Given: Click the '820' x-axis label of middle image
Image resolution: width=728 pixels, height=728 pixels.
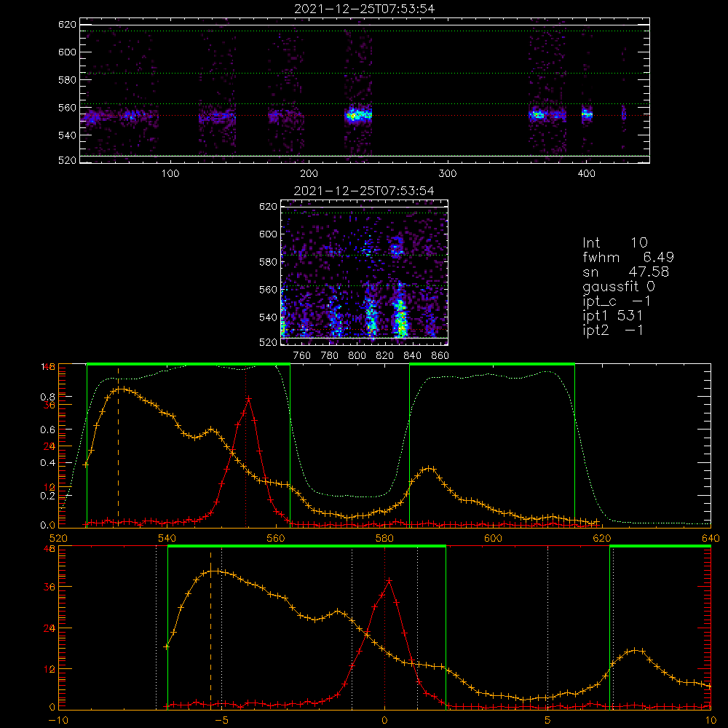Looking at the screenshot, I should point(384,356).
